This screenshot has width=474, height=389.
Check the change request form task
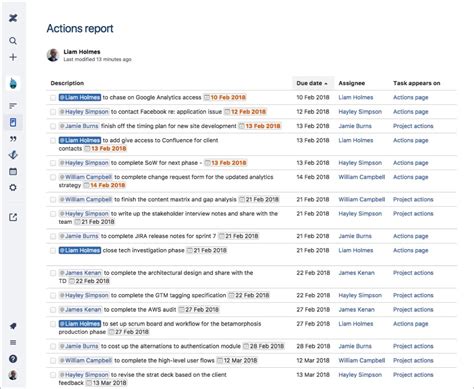[x=53, y=177]
